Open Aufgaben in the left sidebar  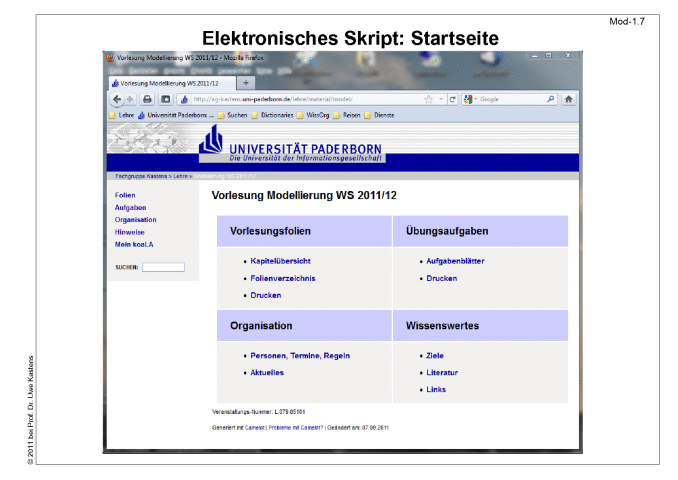[130, 208]
